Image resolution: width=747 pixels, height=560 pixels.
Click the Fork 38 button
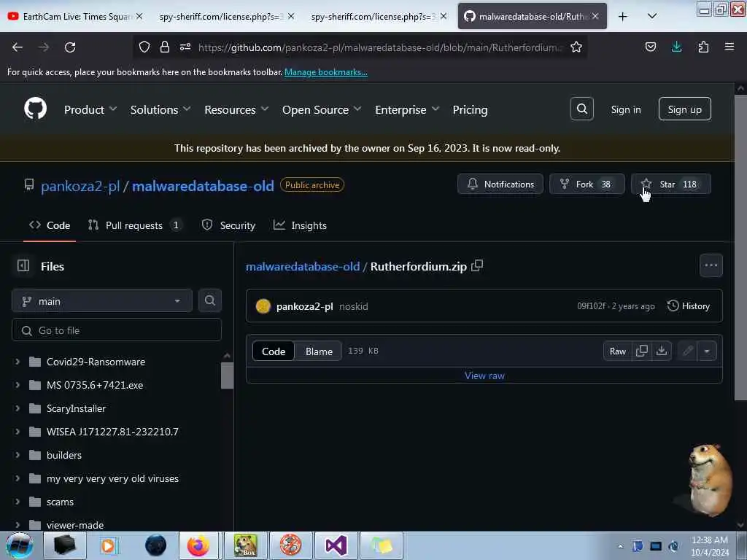click(x=587, y=184)
